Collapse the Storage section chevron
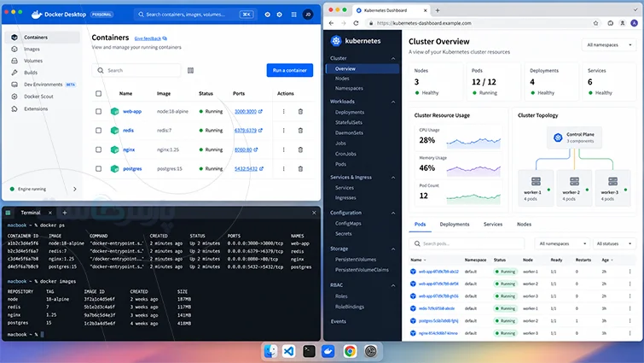This screenshot has height=363, width=644. tap(393, 249)
